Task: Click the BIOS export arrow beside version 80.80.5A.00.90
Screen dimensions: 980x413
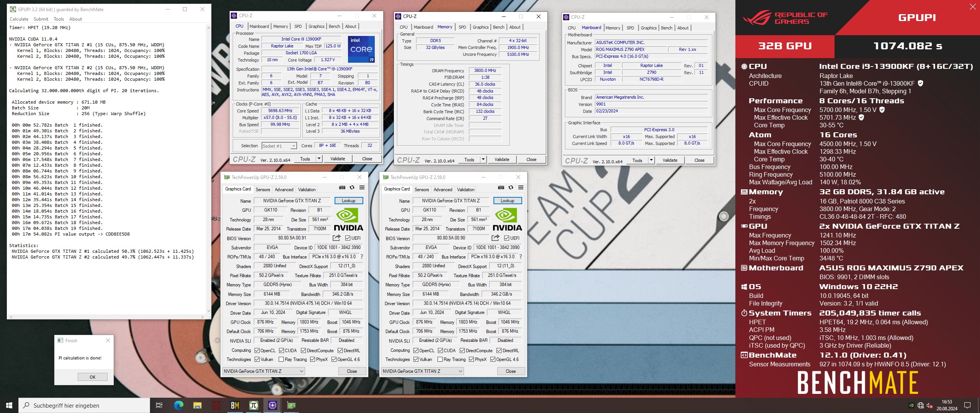Action: point(496,237)
